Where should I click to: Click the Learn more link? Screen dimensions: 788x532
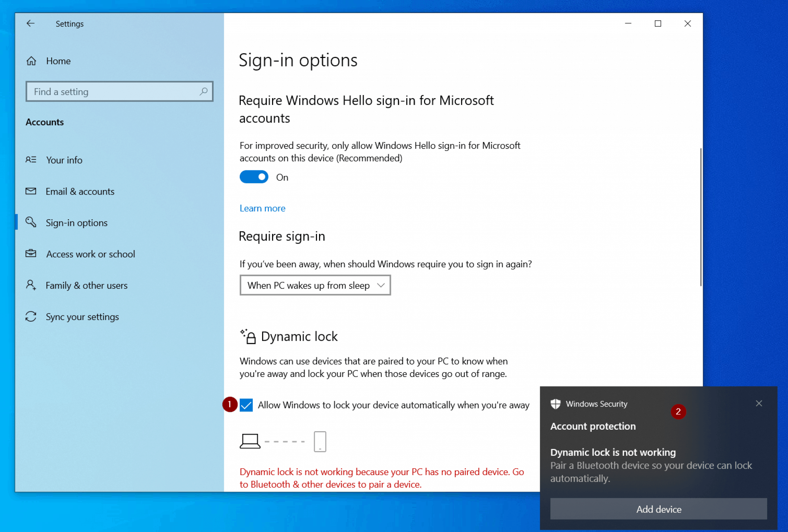[x=262, y=208]
